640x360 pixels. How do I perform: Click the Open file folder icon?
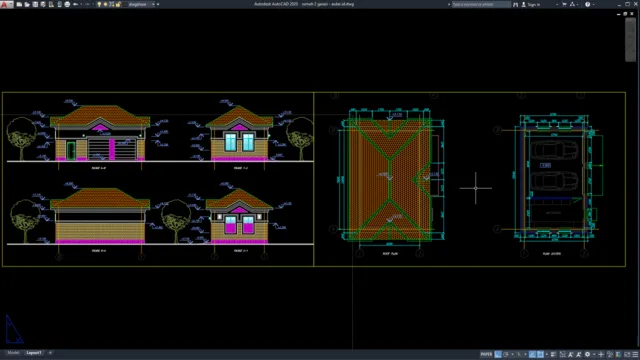tap(27, 4)
